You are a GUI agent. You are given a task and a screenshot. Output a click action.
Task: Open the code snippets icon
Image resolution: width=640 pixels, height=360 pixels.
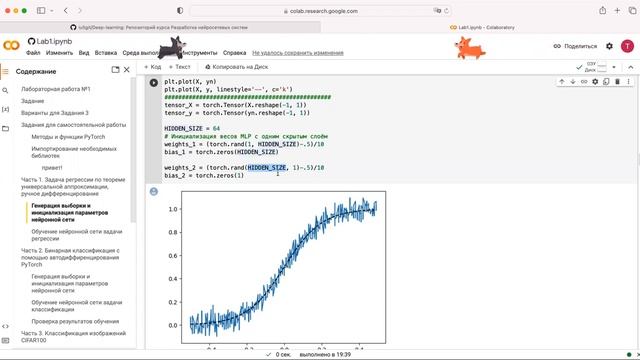coord(5,326)
